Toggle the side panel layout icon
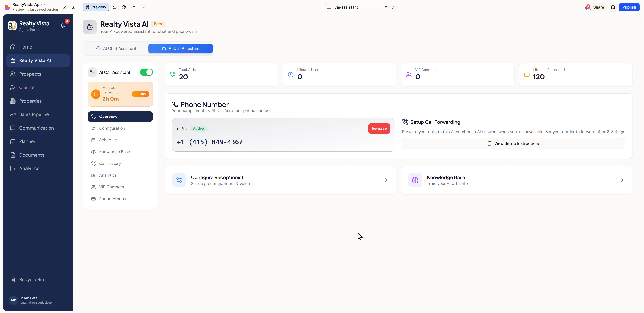644x313 pixels. pyautogui.click(x=73, y=7)
